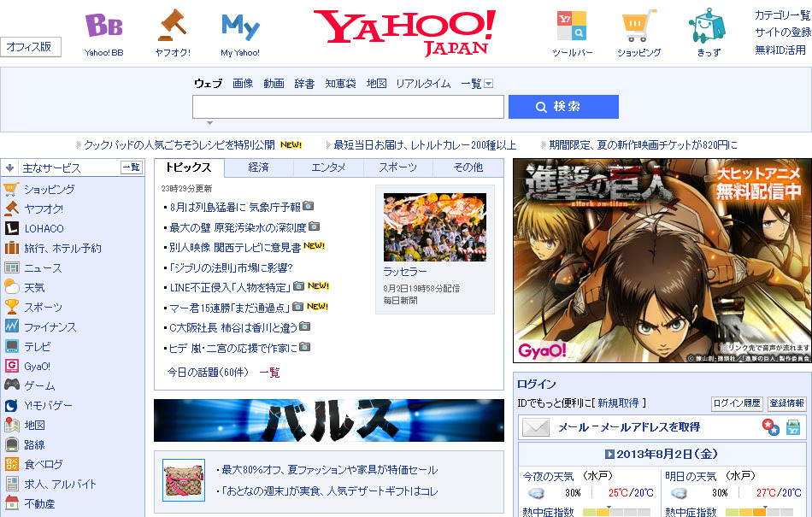Image resolution: width=812 pixels, height=517 pixels.
Task: Open headline 8月は列島猛暑に 気象庁予報
Action: click(x=235, y=207)
